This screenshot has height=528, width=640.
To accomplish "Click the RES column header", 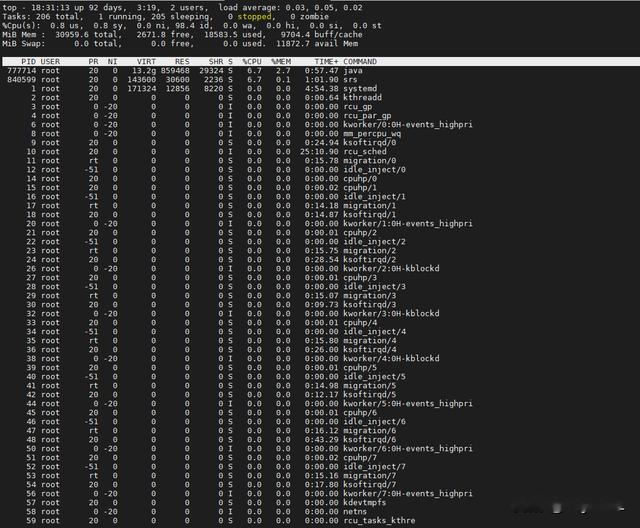I will pos(182,62).
